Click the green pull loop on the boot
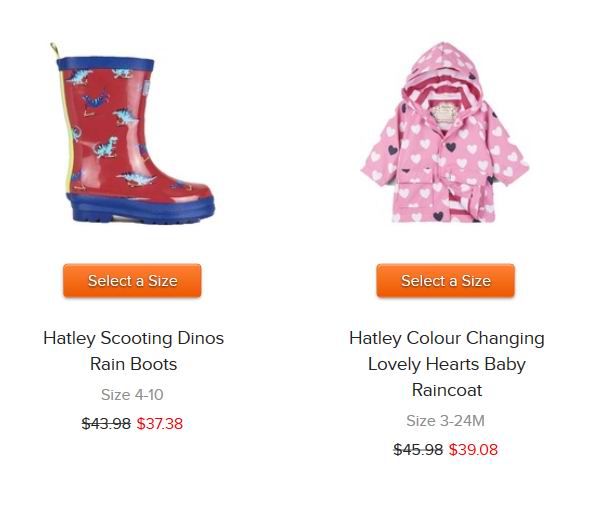Viewport: 594px width, 514px height. tap(55, 50)
